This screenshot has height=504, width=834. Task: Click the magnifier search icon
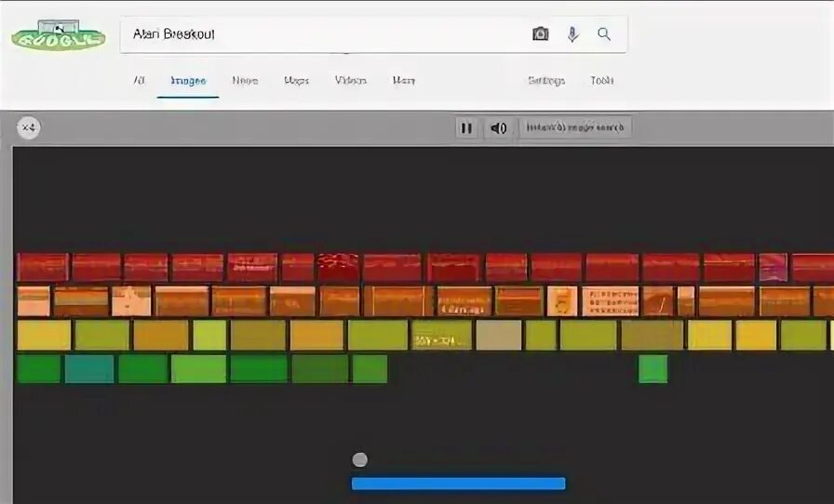pos(604,34)
